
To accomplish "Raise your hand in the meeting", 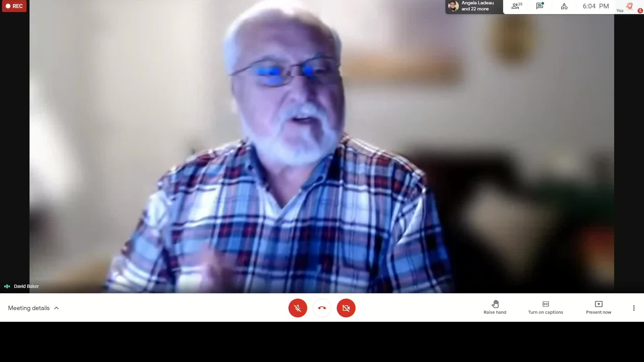I will 495,307.
